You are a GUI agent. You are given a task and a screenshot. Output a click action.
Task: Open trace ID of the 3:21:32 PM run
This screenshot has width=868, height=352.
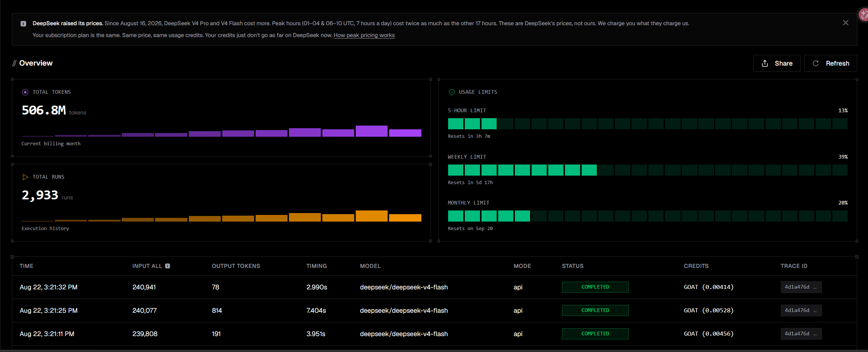coord(801,287)
